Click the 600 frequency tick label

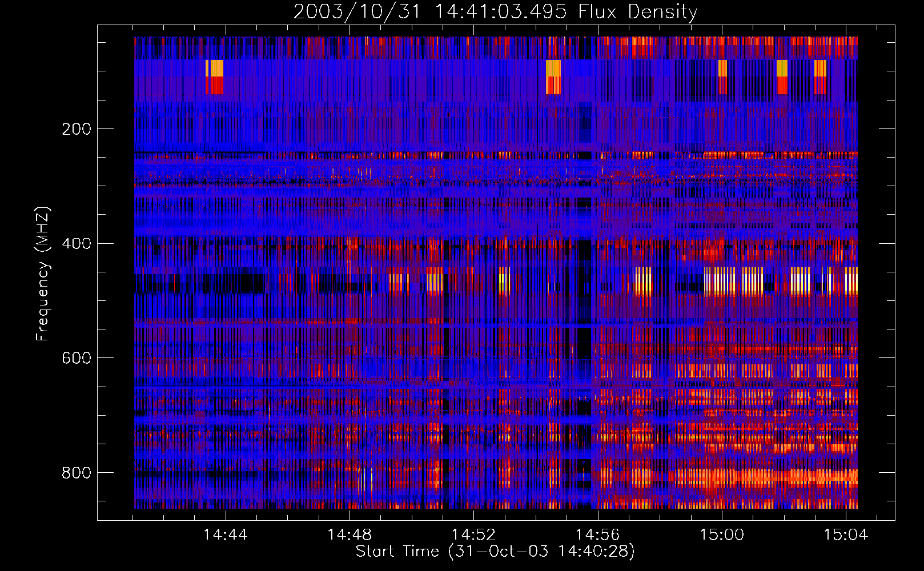77,358
